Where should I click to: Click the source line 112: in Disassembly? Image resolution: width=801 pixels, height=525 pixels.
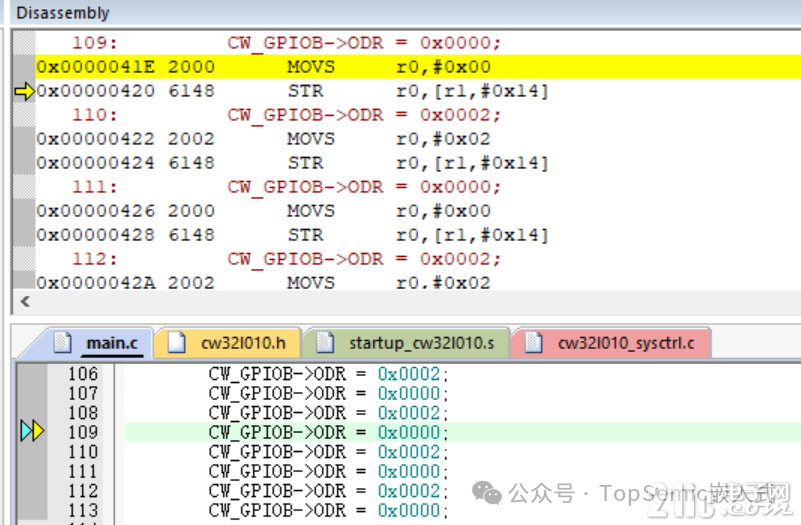[x=286, y=259]
